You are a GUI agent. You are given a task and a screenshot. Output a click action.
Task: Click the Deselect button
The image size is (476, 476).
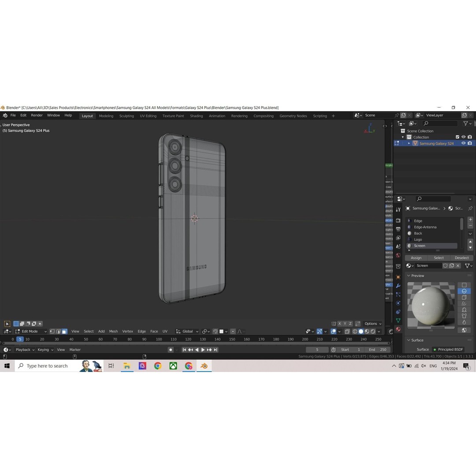coord(462,258)
